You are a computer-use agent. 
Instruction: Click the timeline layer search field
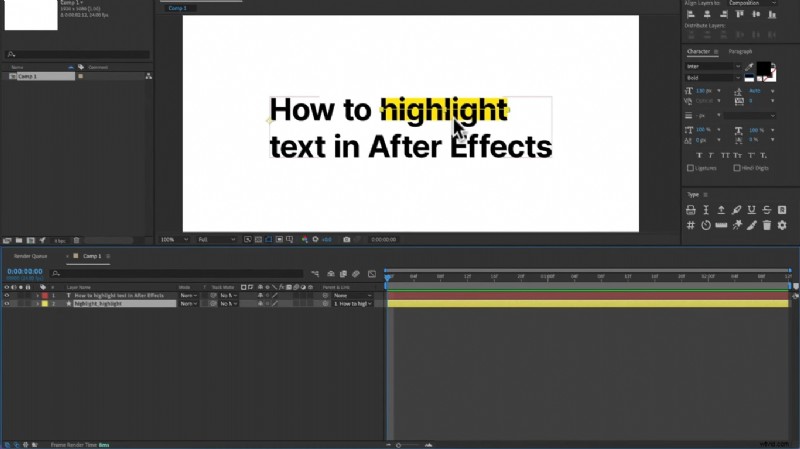point(177,274)
